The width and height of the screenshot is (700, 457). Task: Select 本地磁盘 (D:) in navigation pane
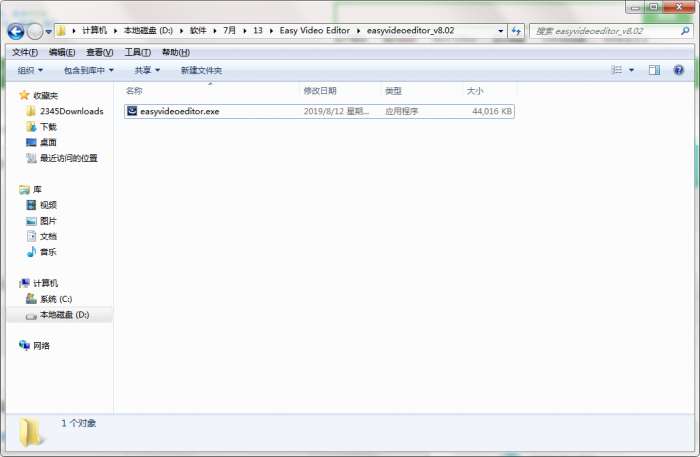[x=64, y=315]
